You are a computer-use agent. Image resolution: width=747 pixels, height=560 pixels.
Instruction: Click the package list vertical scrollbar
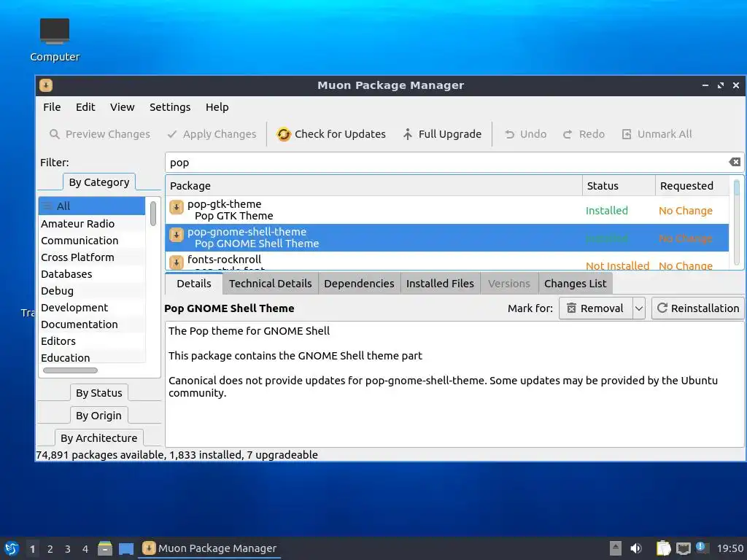pyautogui.click(x=737, y=222)
